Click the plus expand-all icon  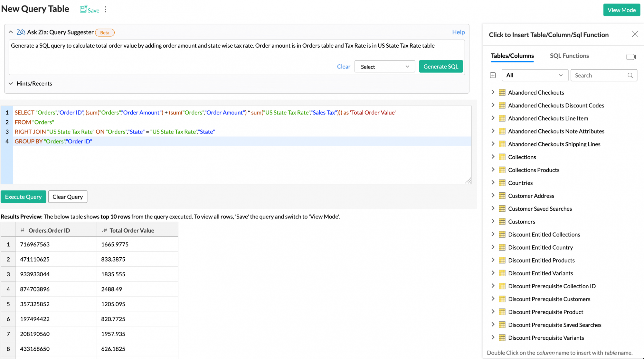[x=493, y=75]
